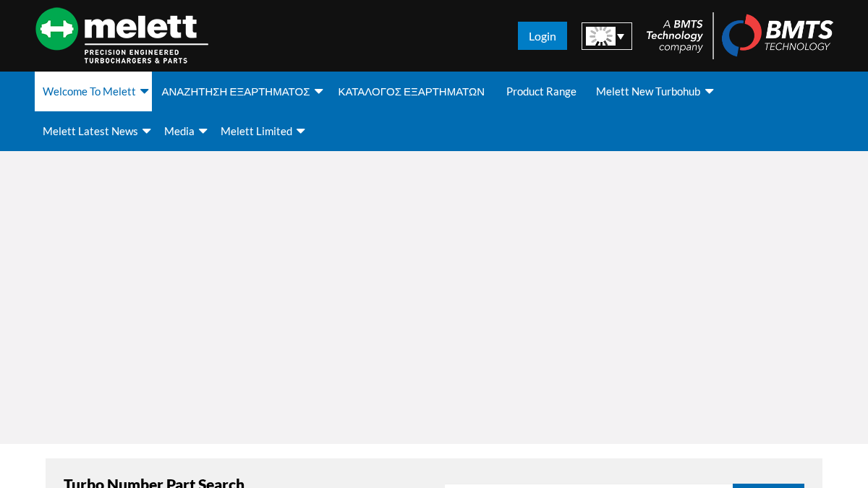Click the A BMTS Technology company text
This screenshot has width=868, height=488.
[x=674, y=35]
